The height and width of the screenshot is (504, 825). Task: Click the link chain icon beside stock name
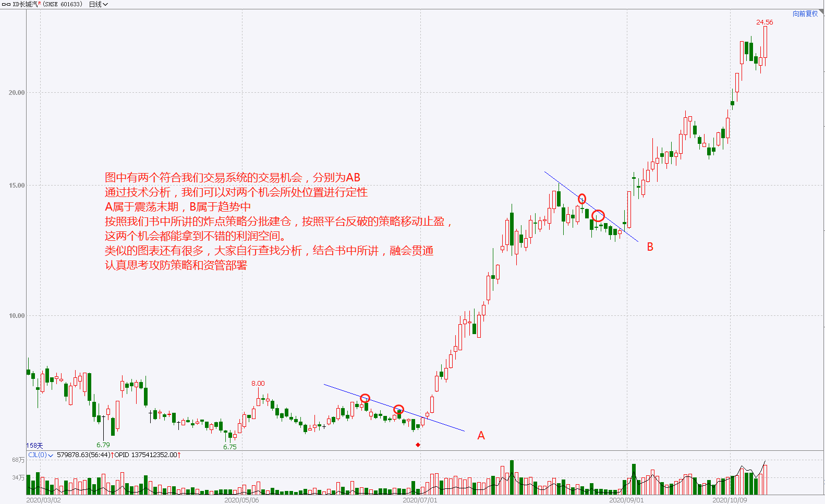(6, 4)
